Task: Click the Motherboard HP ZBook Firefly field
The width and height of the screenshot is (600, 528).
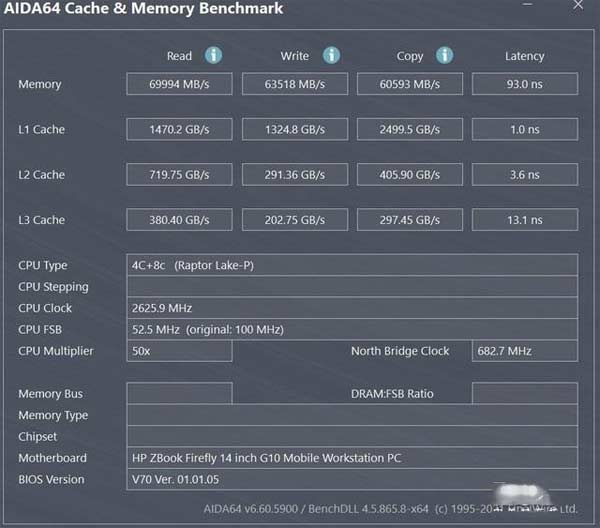Action: tap(352, 458)
